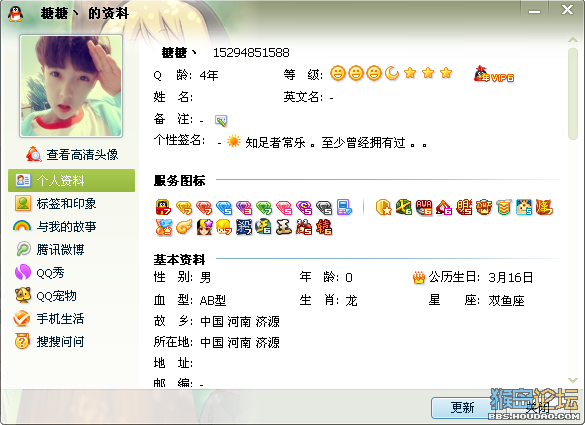Click the green crossed-swords game icon

(x=404, y=207)
